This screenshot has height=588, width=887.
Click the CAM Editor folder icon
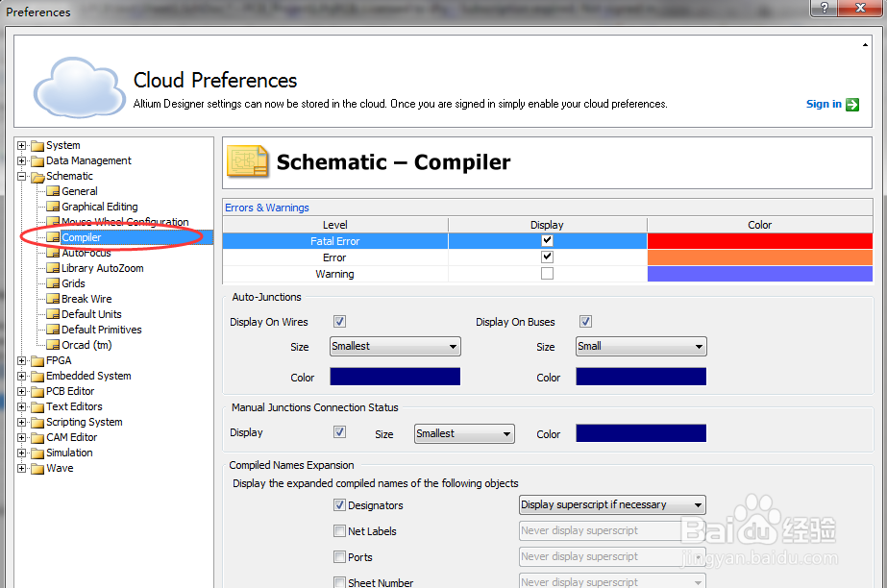click(x=37, y=437)
